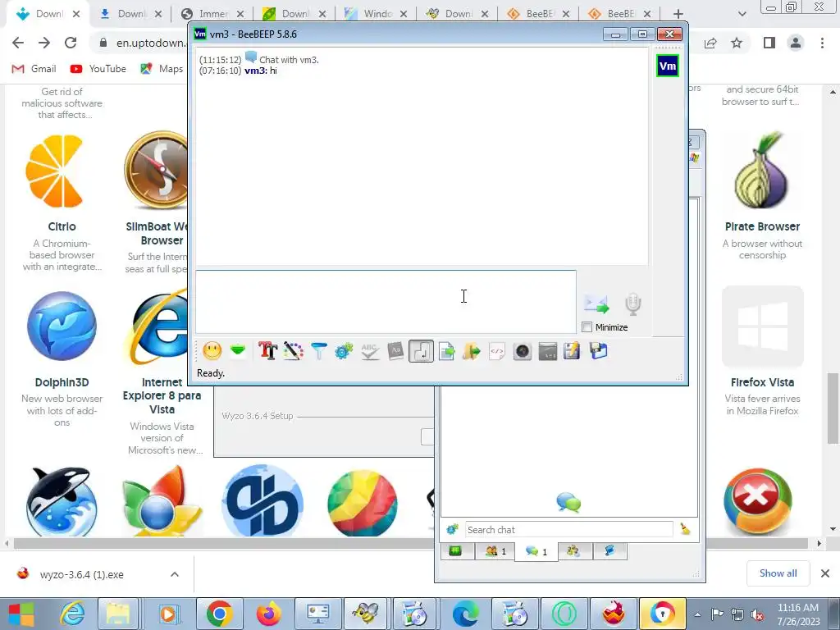Open the Gmail bookmark
Image resolution: width=840 pixels, height=630 pixels.
pos(34,69)
